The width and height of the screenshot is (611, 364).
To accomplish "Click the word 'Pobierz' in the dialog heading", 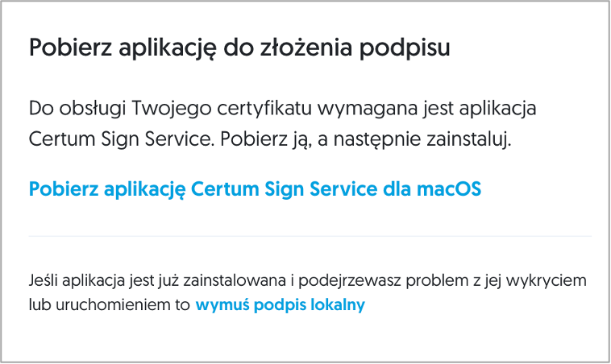I will (x=61, y=47).
